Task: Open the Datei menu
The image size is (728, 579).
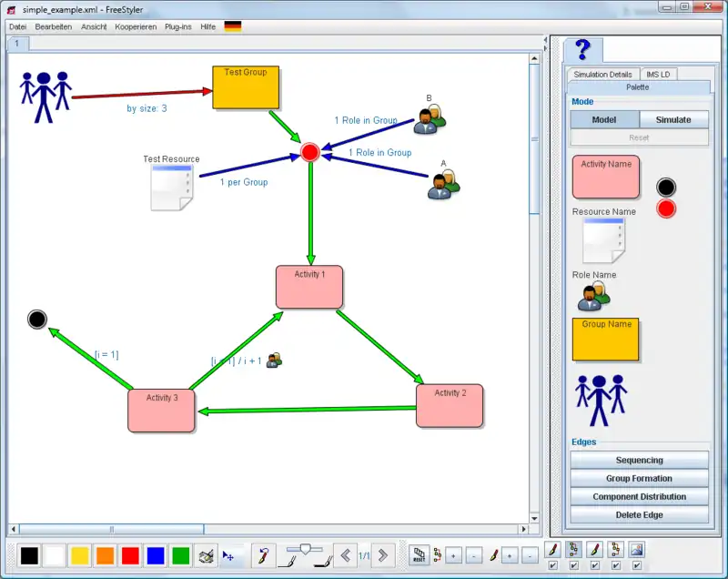Action: tap(18, 26)
